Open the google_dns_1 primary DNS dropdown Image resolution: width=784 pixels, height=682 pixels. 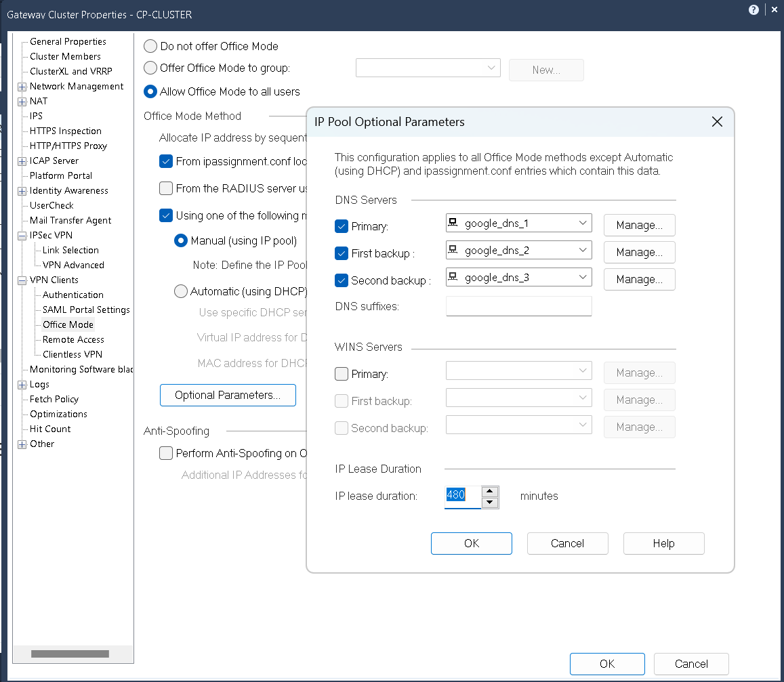tap(583, 223)
